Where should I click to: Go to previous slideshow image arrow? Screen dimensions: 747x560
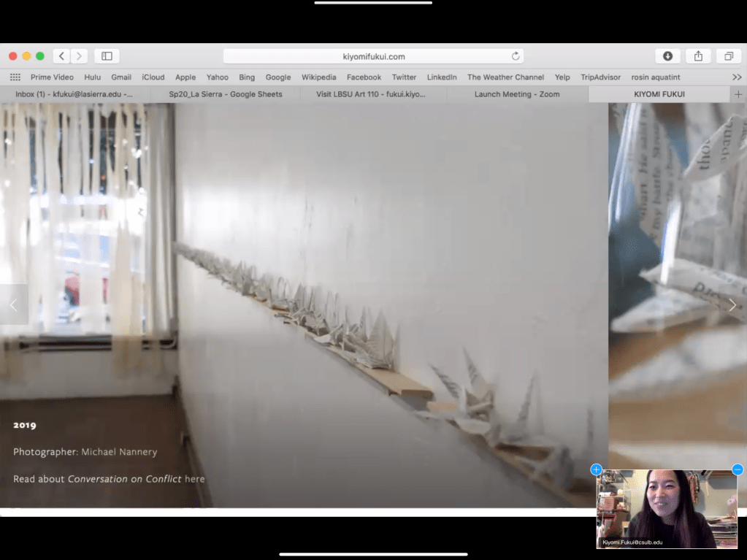pos(13,305)
